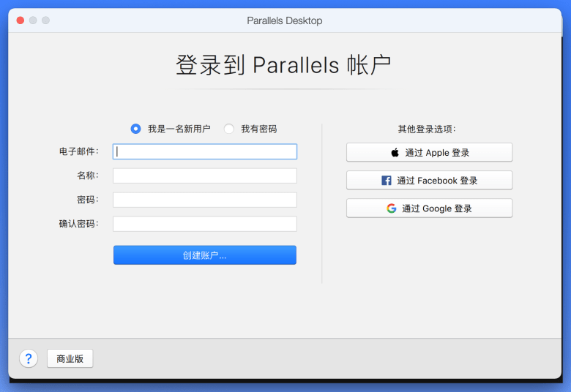Screen dimensions: 571x392
Task: Click the 创建账户... button
Action: [x=205, y=255]
